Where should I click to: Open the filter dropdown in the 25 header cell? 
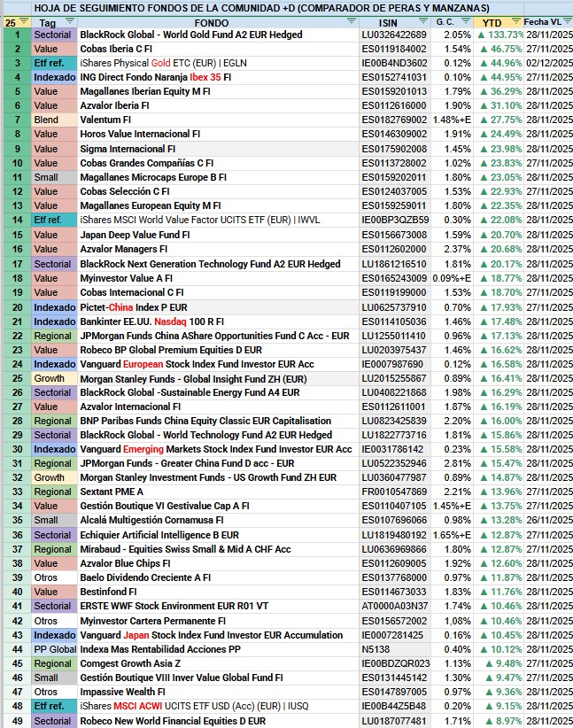point(24,22)
